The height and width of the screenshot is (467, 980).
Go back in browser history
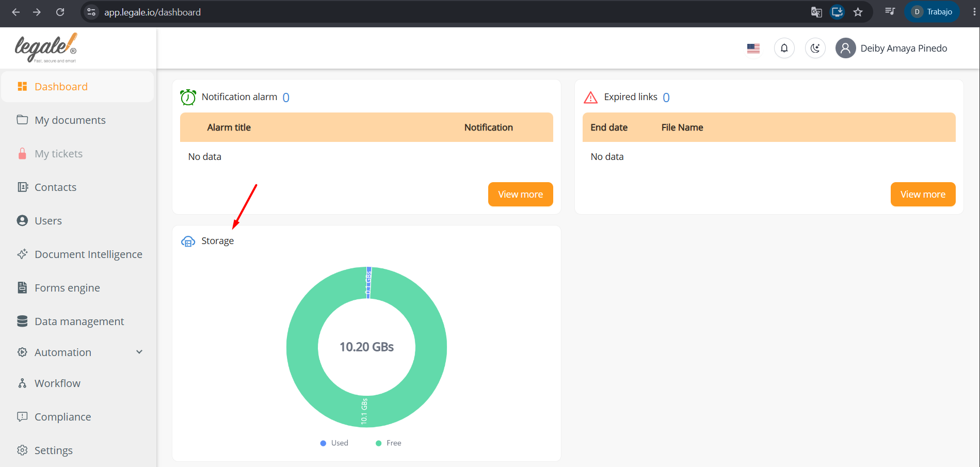click(16, 12)
